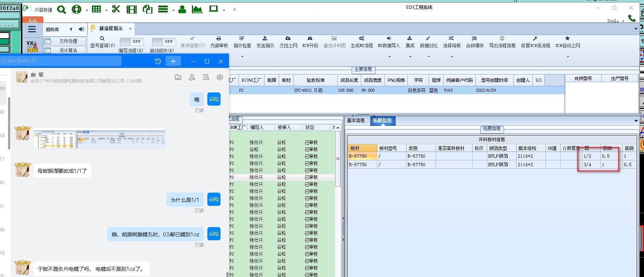644x277 pixels.
Task: Click the 选择母板 toolbar button
Action: [452, 42]
